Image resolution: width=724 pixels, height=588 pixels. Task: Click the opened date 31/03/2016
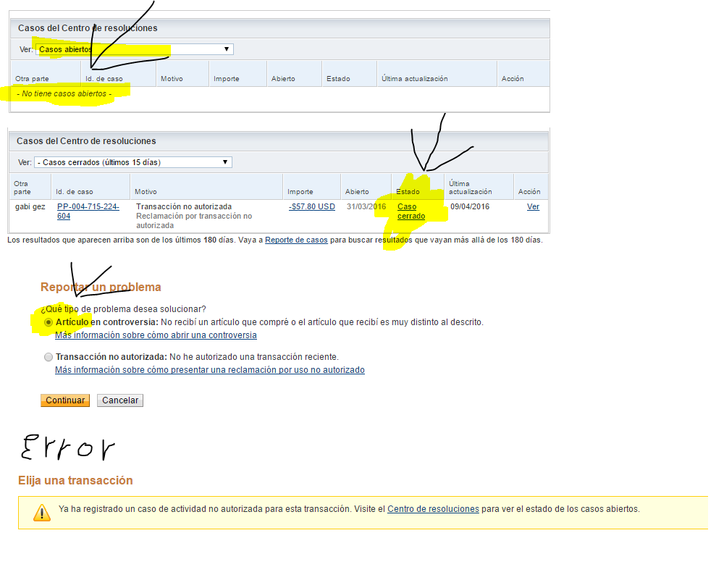[366, 206]
